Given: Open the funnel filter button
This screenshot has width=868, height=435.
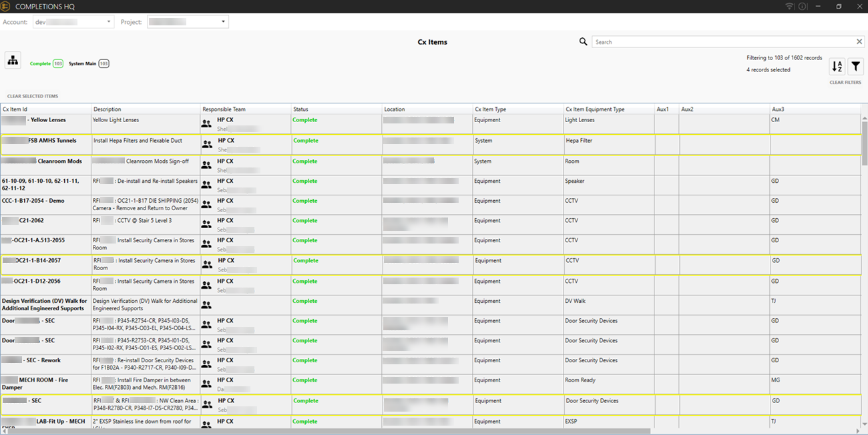Looking at the screenshot, I should pos(855,67).
